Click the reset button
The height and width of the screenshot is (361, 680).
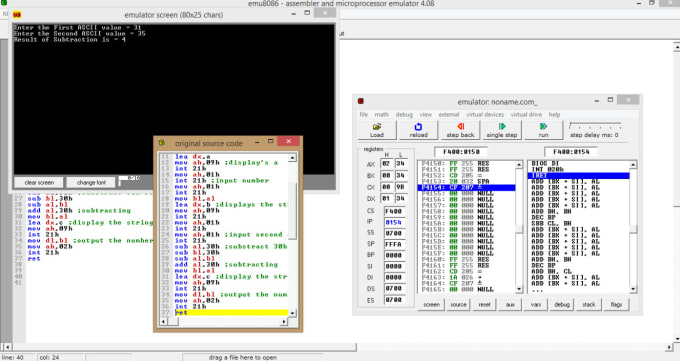click(x=484, y=305)
